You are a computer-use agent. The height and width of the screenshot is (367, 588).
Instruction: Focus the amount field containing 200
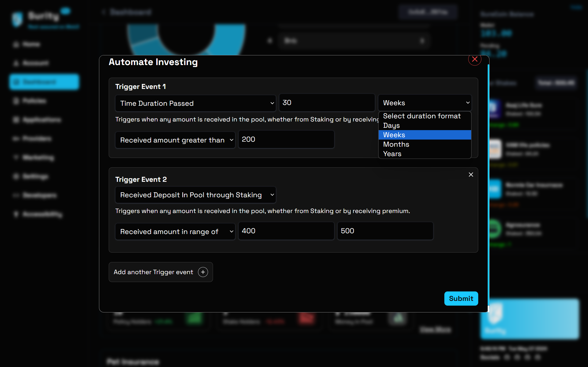pos(286,140)
